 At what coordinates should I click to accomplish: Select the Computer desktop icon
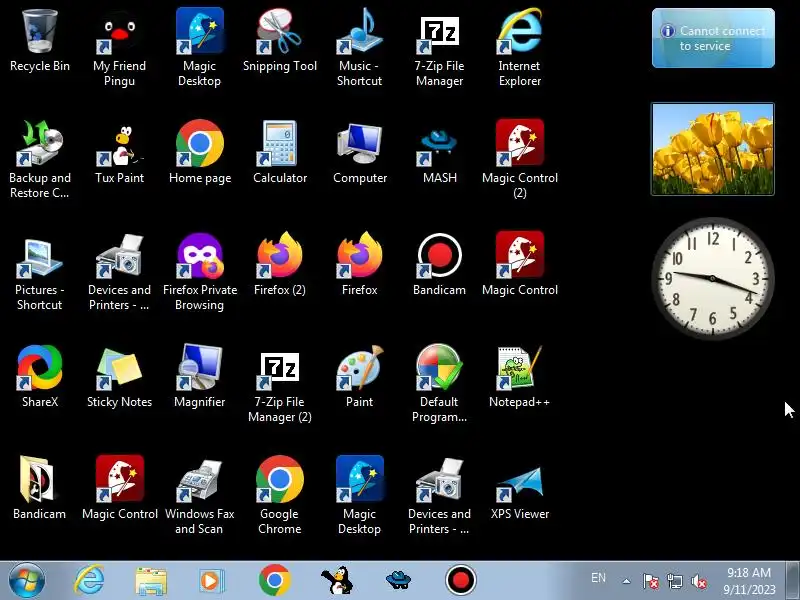pos(360,152)
